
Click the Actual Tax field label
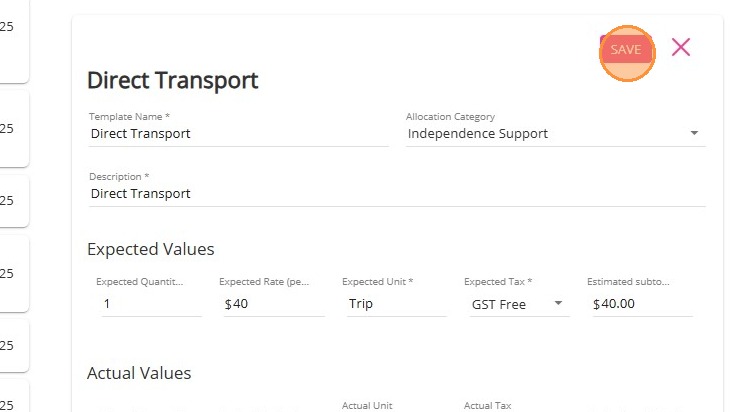coord(487,406)
